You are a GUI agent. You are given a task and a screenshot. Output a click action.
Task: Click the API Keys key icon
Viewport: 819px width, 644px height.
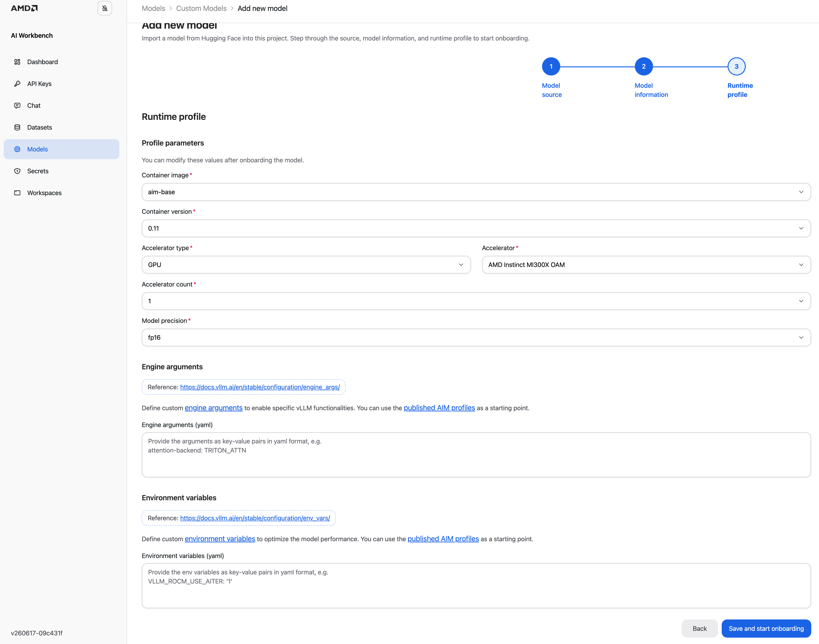17,84
